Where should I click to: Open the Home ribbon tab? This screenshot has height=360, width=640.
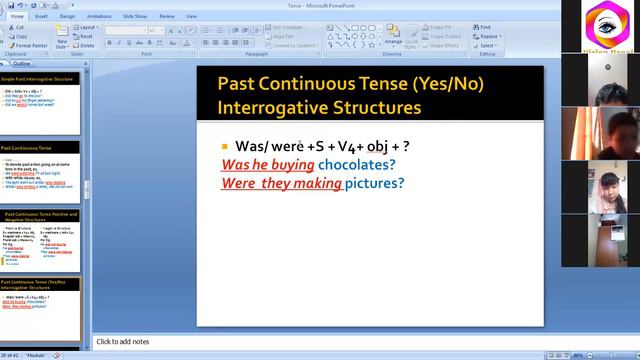pyautogui.click(x=17, y=16)
